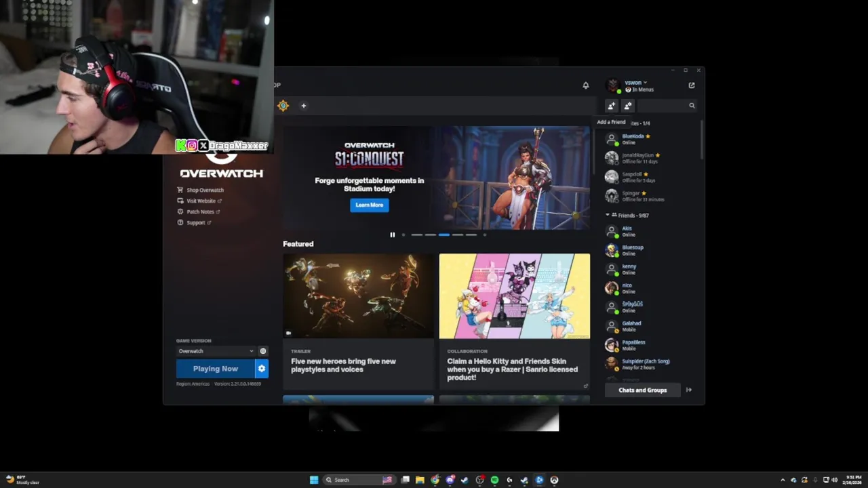Open the notifications bell
Viewport: 868px width, 488px height.
(586, 85)
